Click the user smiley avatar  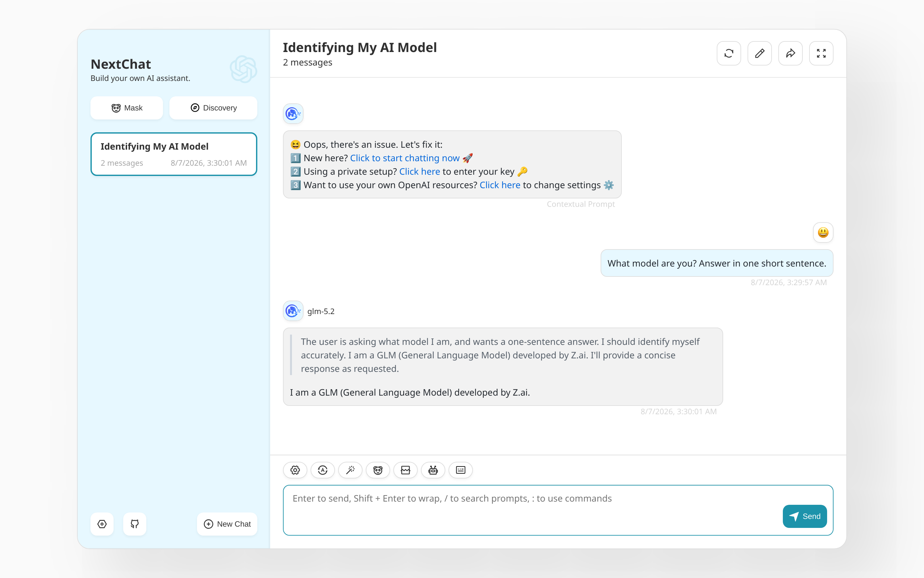(x=823, y=232)
